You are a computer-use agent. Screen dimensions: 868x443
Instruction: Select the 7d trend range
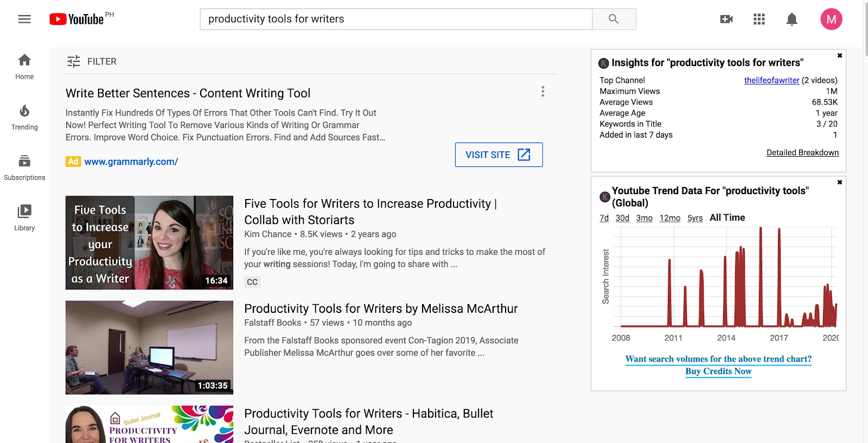click(x=604, y=218)
